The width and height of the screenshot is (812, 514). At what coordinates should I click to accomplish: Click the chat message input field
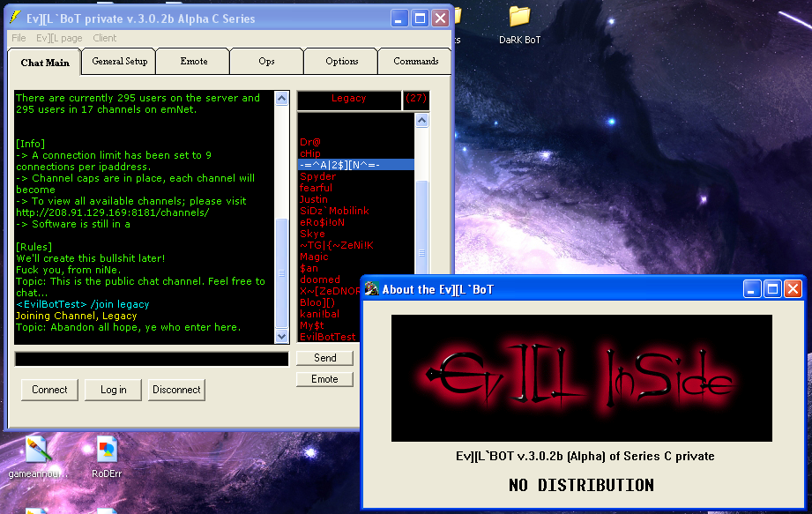151,359
